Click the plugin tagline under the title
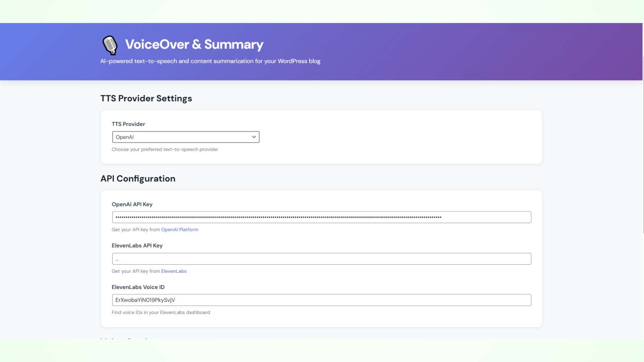Image resolution: width=644 pixels, height=362 pixels. (210, 61)
